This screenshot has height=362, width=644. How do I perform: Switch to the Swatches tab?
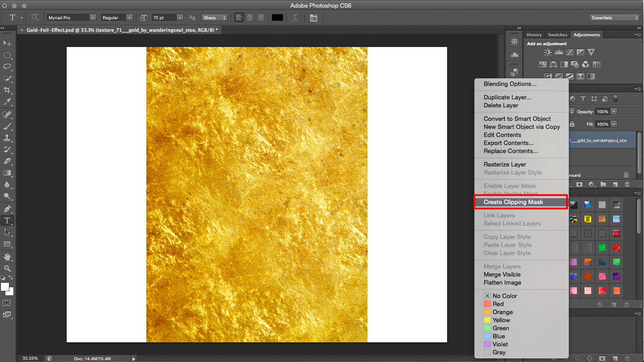[x=557, y=35]
